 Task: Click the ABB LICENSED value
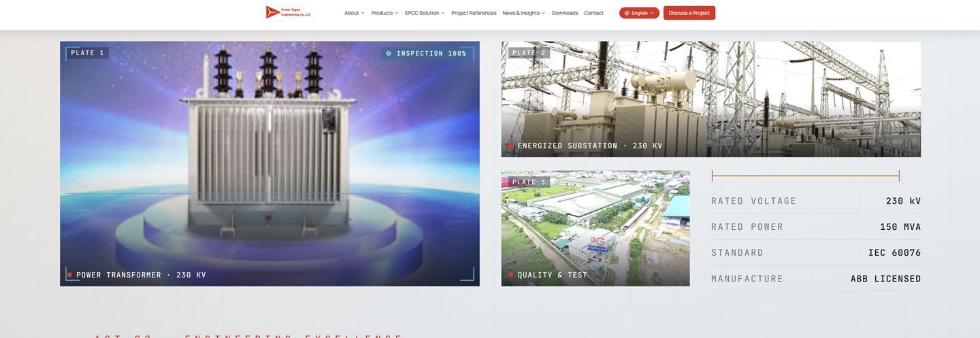(x=886, y=278)
